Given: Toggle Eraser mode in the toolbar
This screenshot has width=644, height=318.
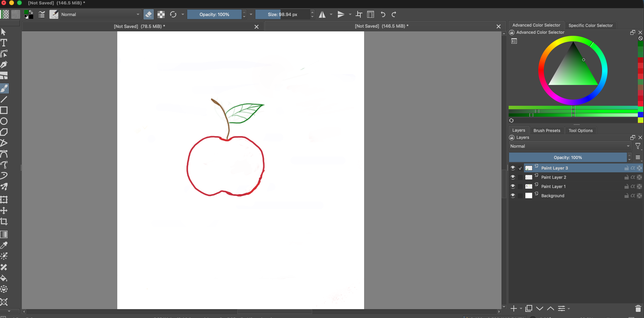Looking at the screenshot, I should (x=149, y=14).
